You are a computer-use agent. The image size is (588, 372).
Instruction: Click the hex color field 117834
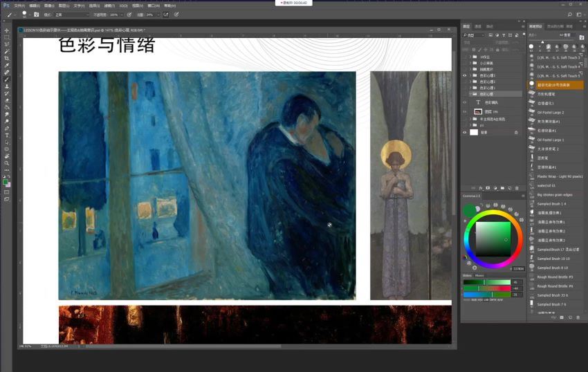518,269
